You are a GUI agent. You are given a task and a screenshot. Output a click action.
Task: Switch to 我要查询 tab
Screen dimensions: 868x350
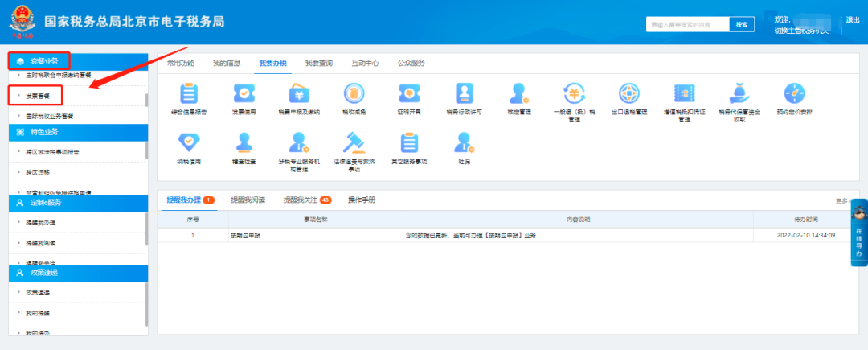coord(319,63)
